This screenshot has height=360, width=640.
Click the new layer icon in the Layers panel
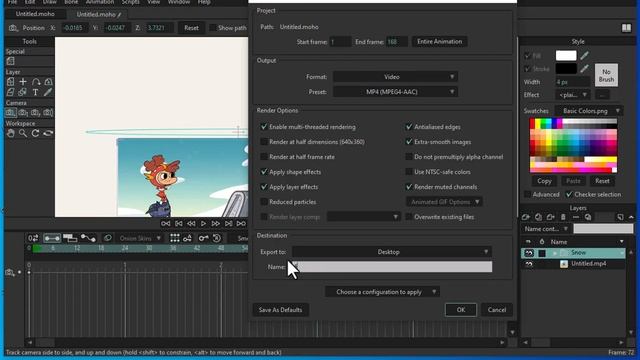pyautogui.click(x=526, y=217)
